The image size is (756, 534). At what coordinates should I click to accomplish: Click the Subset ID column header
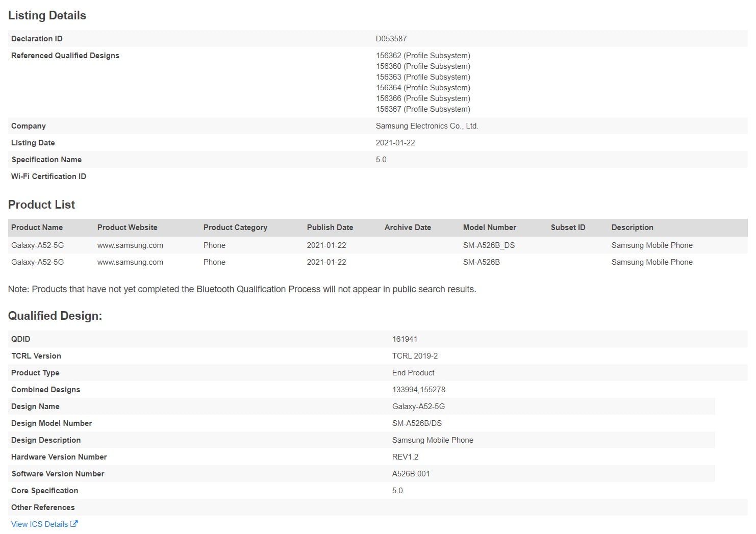tap(568, 227)
